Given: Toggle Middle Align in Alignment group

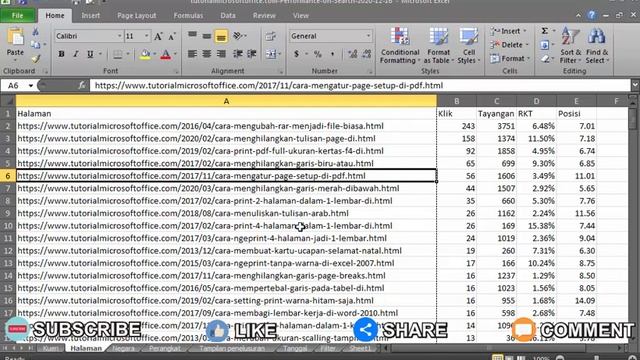Looking at the screenshot, I should coord(207,36).
